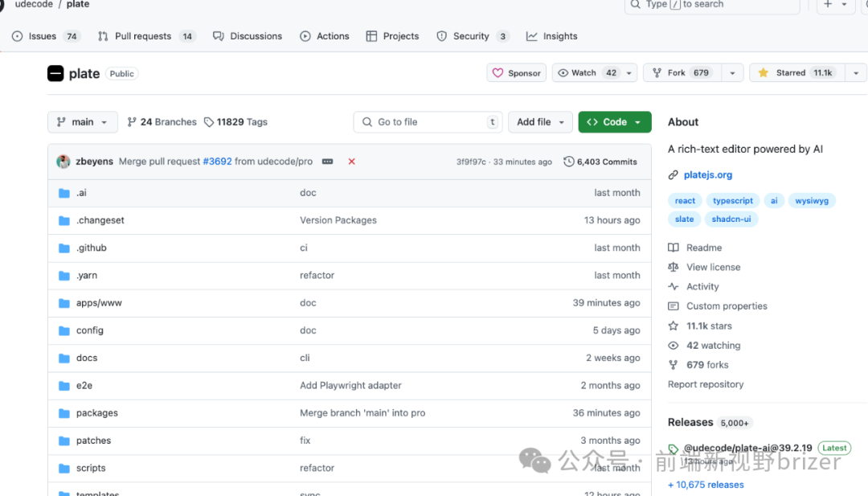Image resolution: width=868 pixels, height=496 pixels.
Task: Visit platejs.org website link
Action: [x=707, y=175]
